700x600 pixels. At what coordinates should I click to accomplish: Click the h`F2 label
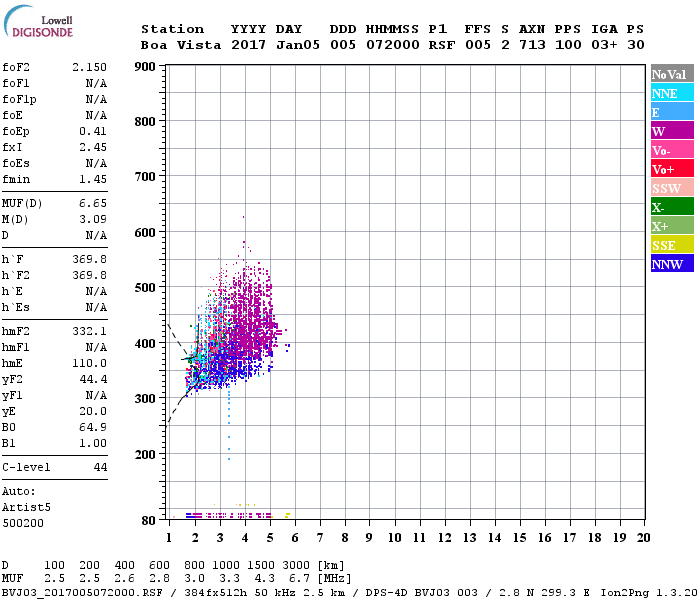[16, 275]
